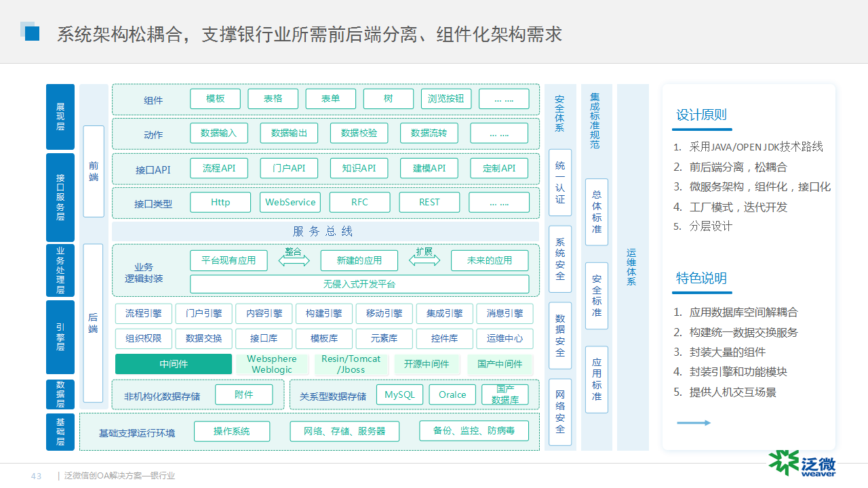Click the '表单' component box
The height and width of the screenshot is (488, 868).
(331, 99)
